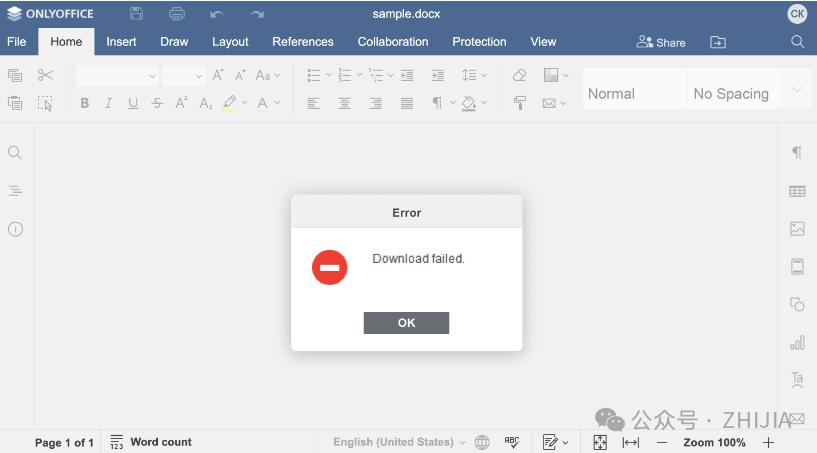Viewport: 817px width, 453px height.
Task: Click the Select all icon
Action: tap(45, 103)
